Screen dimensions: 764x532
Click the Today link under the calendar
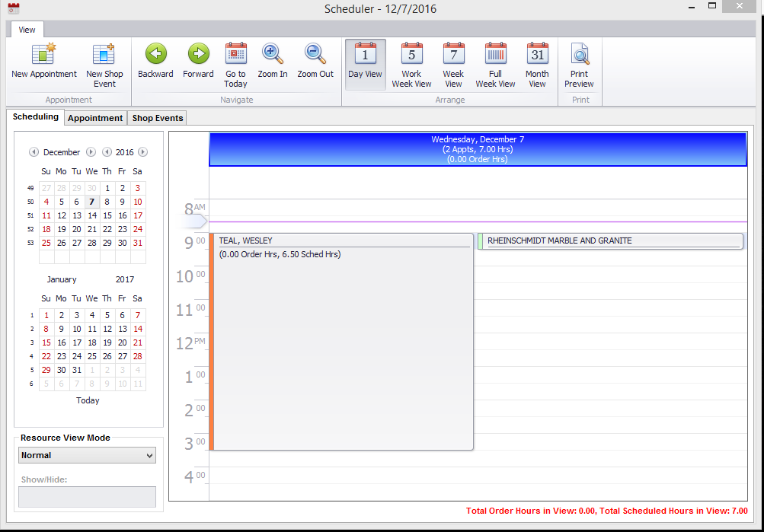coord(88,400)
